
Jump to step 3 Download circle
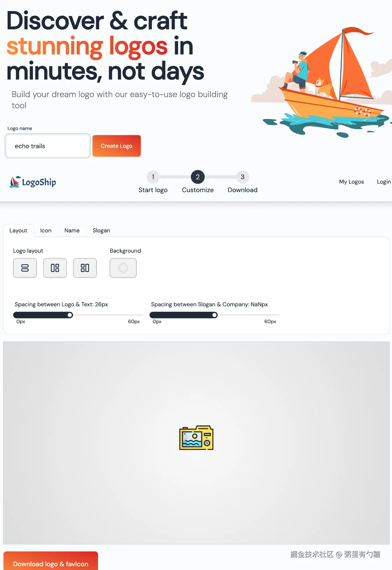coord(243,177)
